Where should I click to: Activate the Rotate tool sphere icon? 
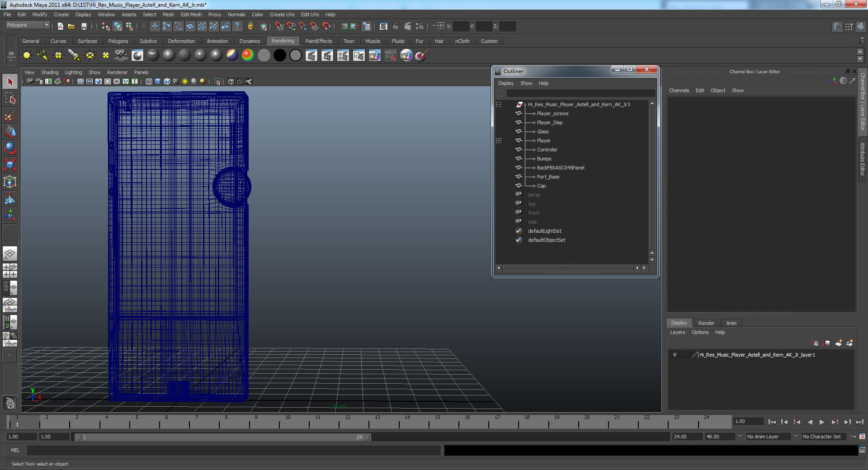click(10, 148)
